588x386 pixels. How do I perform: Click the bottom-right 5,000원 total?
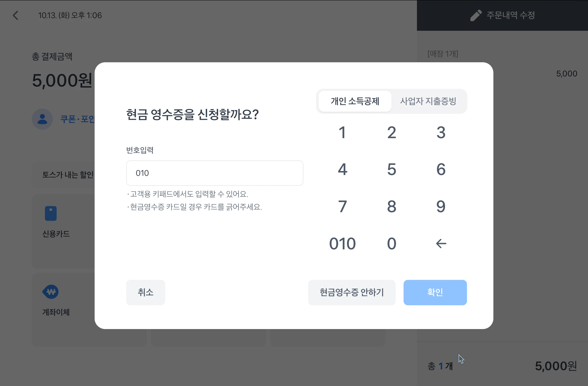pos(556,366)
